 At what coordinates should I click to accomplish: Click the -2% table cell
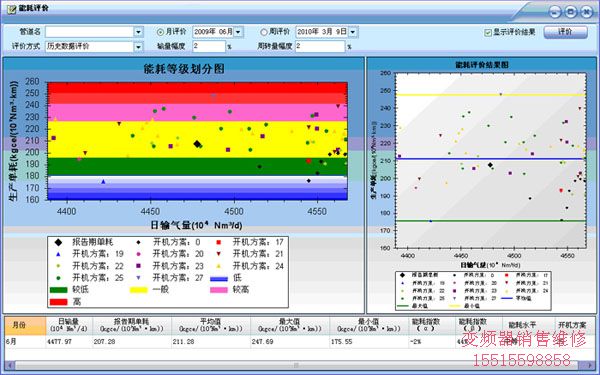point(432,342)
